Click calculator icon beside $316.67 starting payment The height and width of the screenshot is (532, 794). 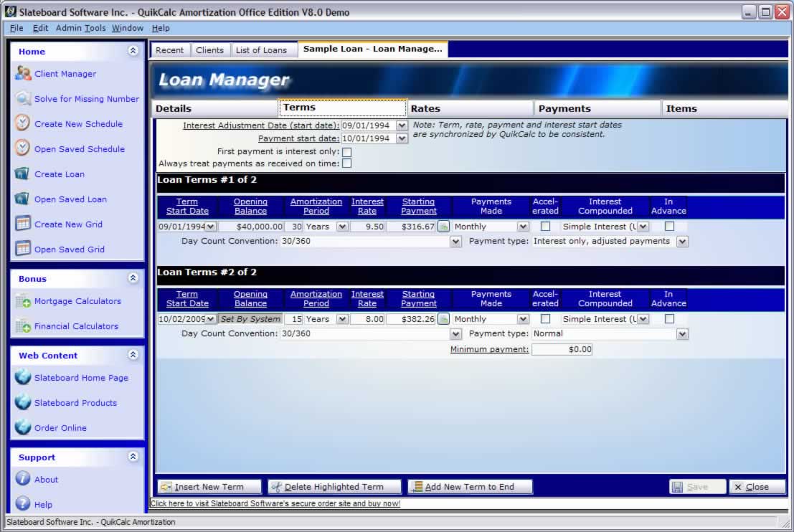point(444,227)
